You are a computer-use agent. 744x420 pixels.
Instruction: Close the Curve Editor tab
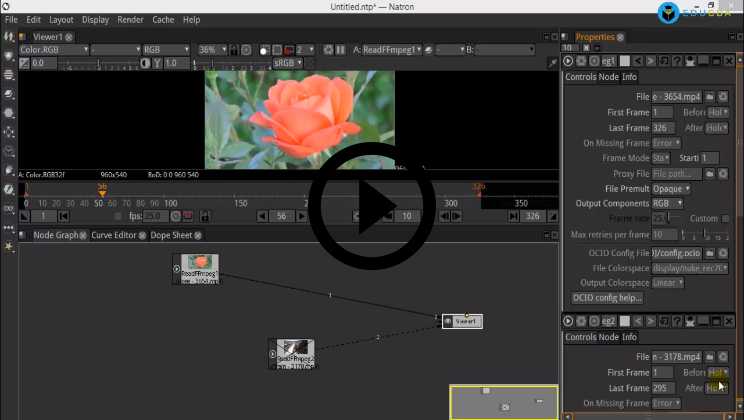pyautogui.click(x=142, y=236)
